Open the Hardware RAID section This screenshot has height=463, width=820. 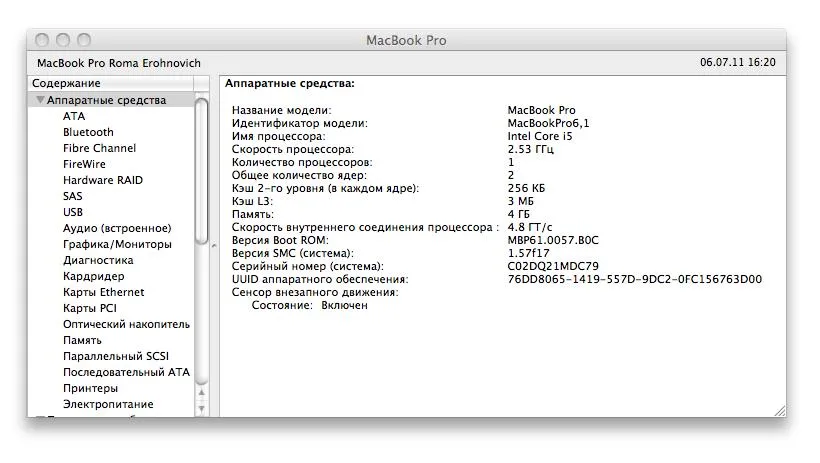click(102, 180)
